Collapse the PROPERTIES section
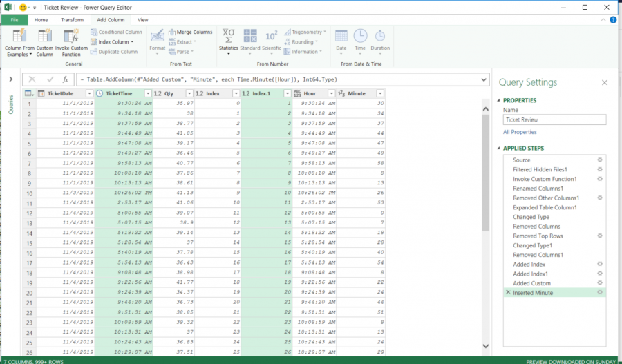 tap(498, 100)
